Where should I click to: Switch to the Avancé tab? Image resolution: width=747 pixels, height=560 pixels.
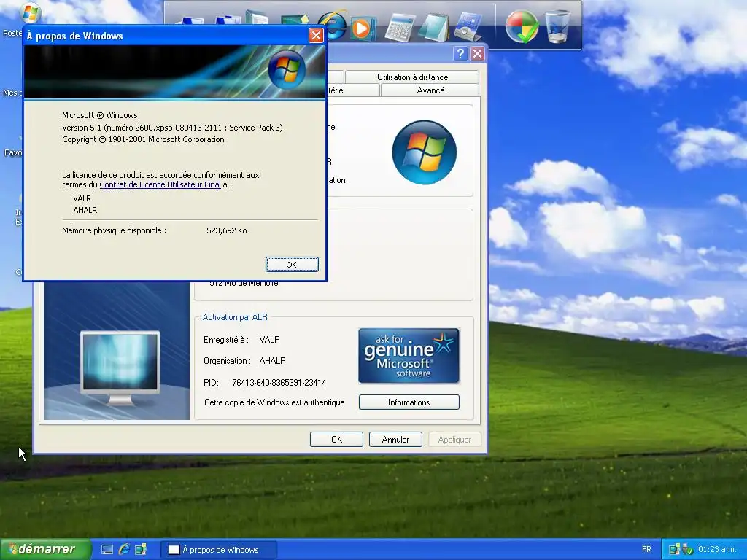tap(430, 90)
